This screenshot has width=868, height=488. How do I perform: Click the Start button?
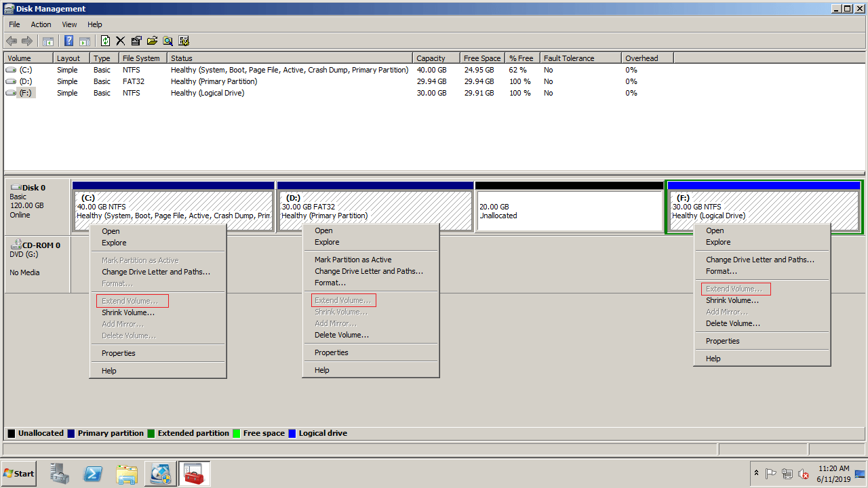[x=18, y=474]
